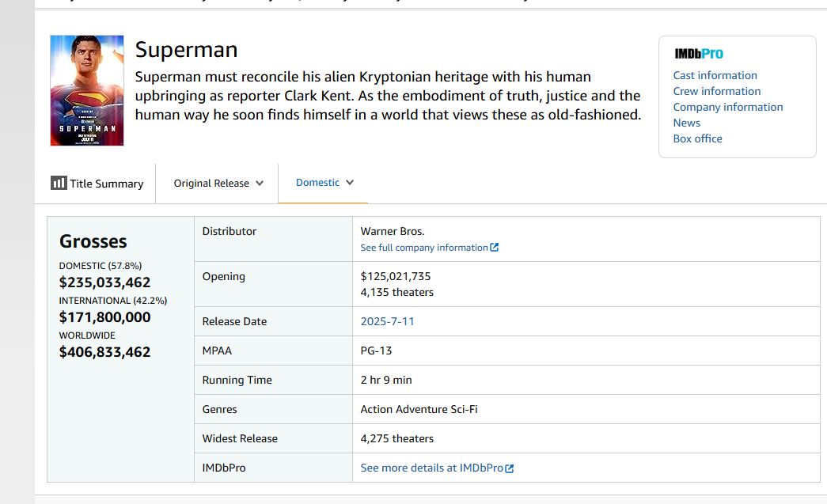The height and width of the screenshot is (504, 827).
Task: Click See full company information link
Action: click(424, 248)
